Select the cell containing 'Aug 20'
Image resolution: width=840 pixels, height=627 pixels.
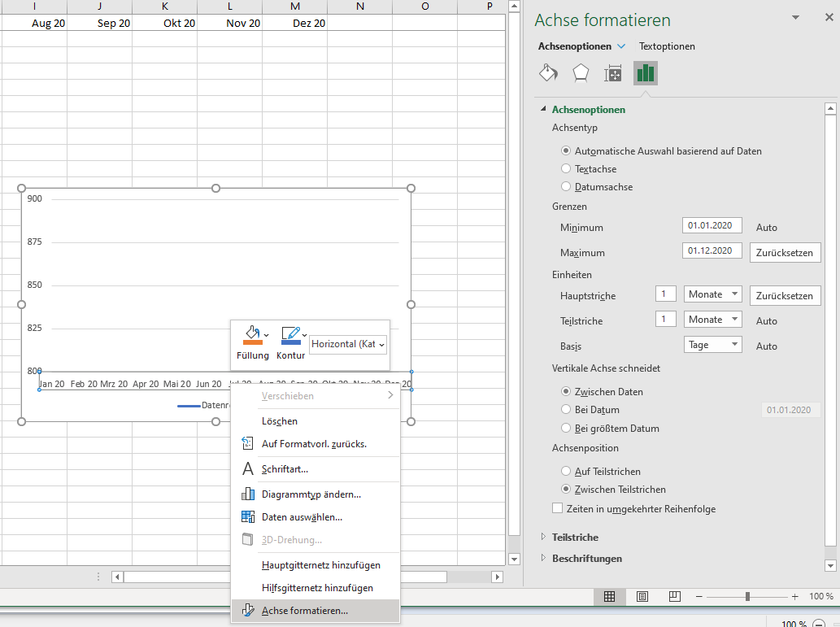coord(34,23)
